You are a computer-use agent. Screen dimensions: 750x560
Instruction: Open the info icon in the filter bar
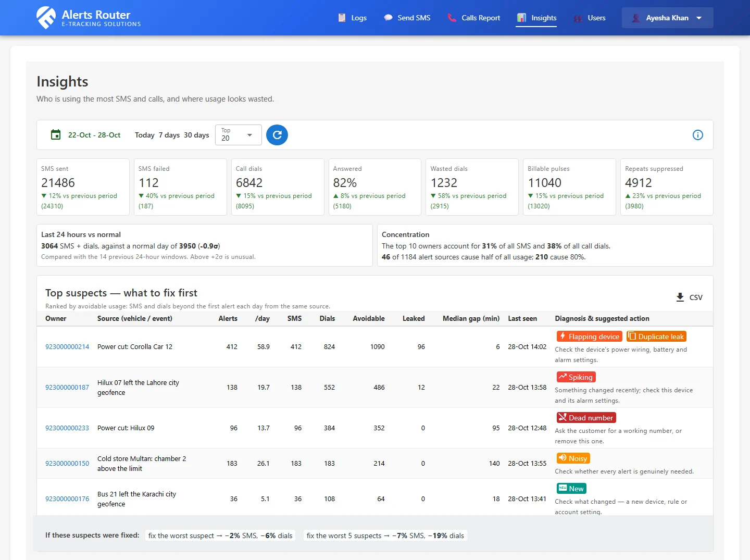click(698, 135)
